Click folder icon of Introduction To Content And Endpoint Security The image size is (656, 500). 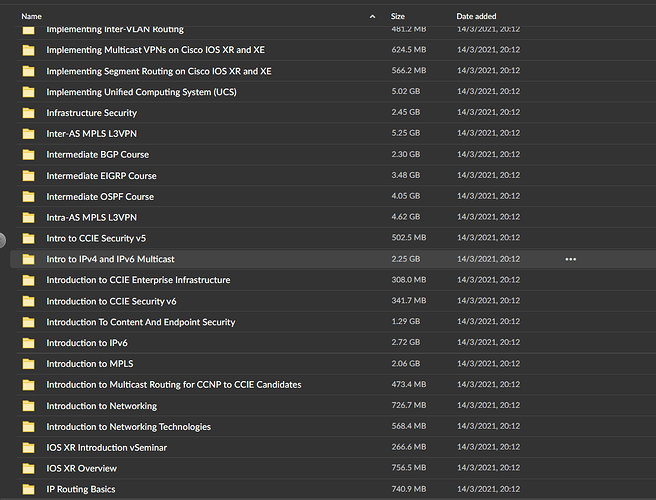coord(28,322)
